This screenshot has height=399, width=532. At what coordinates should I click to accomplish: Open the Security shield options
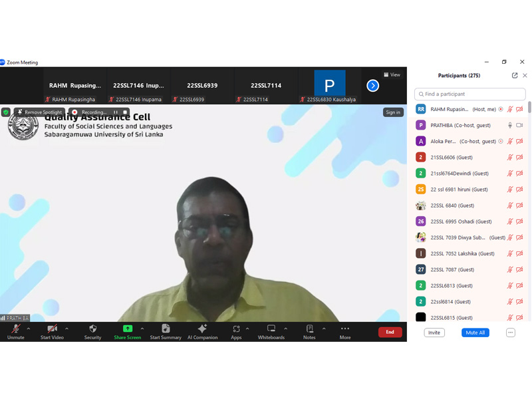point(92,329)
